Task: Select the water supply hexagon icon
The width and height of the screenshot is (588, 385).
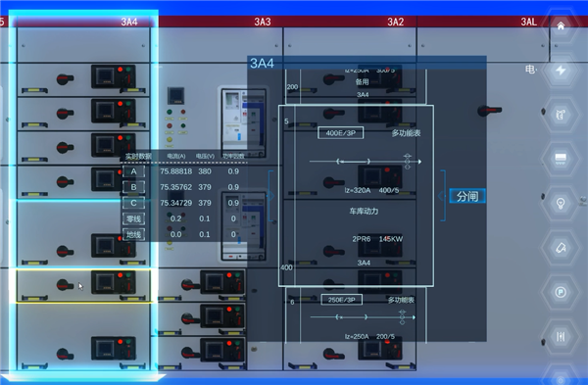Action: tap(561, 115)
